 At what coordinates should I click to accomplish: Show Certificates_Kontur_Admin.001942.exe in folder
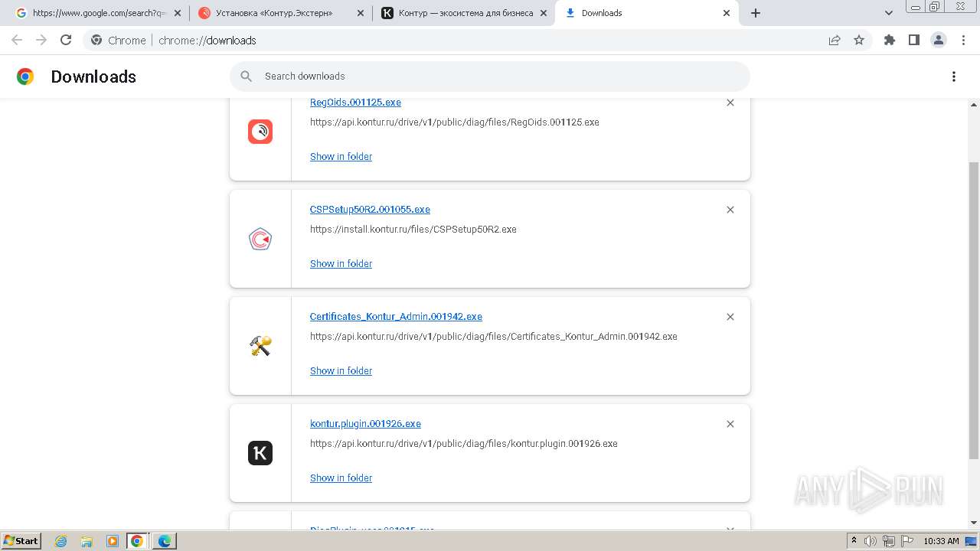(341, 370)
